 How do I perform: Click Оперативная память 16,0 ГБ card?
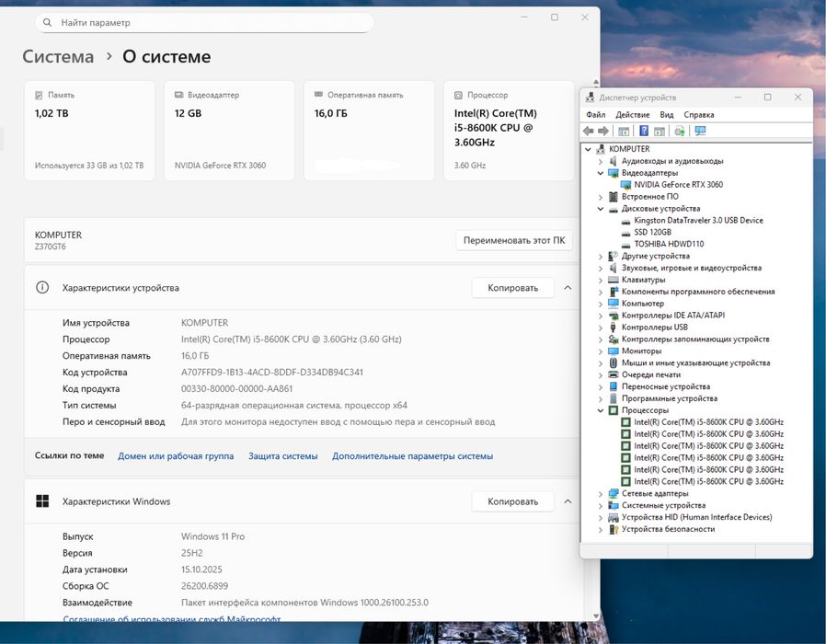(369, 131)
